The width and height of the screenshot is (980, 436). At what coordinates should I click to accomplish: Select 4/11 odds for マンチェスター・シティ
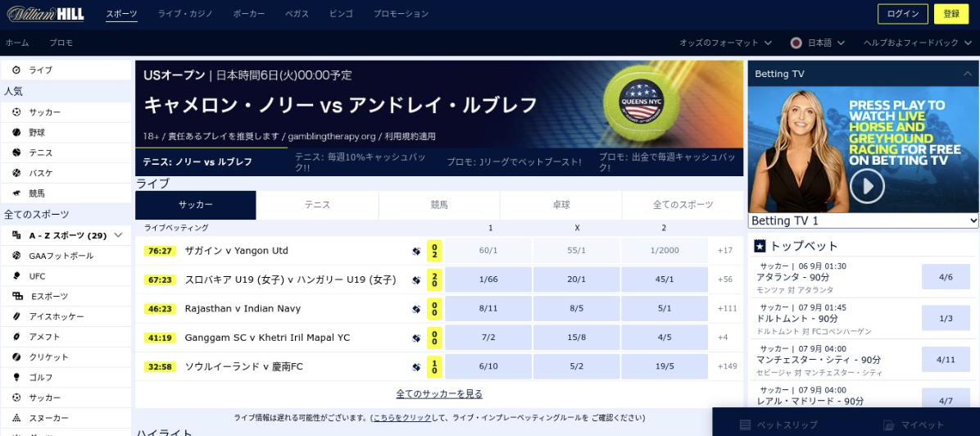click(x=946, y=360)
